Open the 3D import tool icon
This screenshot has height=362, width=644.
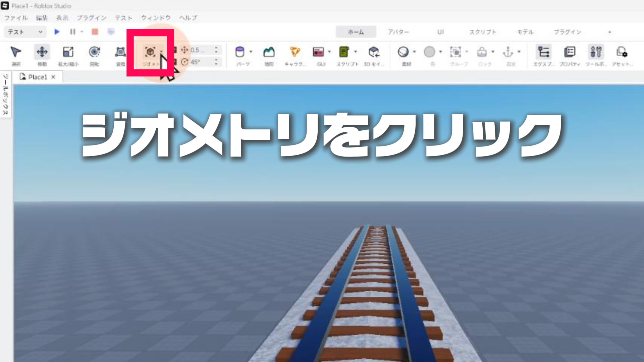374,52
